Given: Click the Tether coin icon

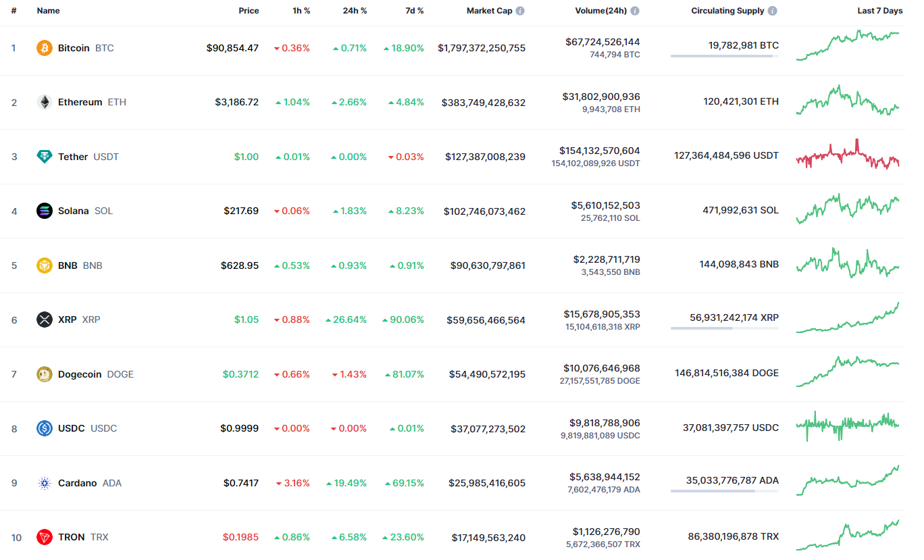Looking at the screenshot, I should (x=44, y=157).
